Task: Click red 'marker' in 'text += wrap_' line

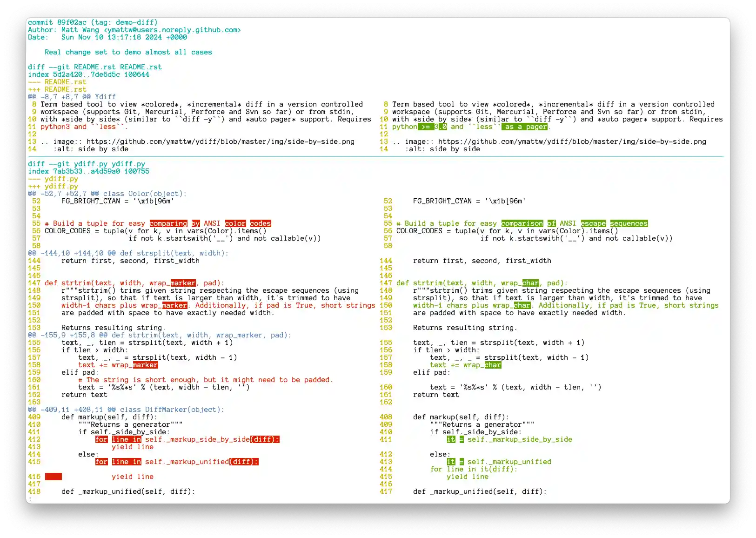Action: 145,365
